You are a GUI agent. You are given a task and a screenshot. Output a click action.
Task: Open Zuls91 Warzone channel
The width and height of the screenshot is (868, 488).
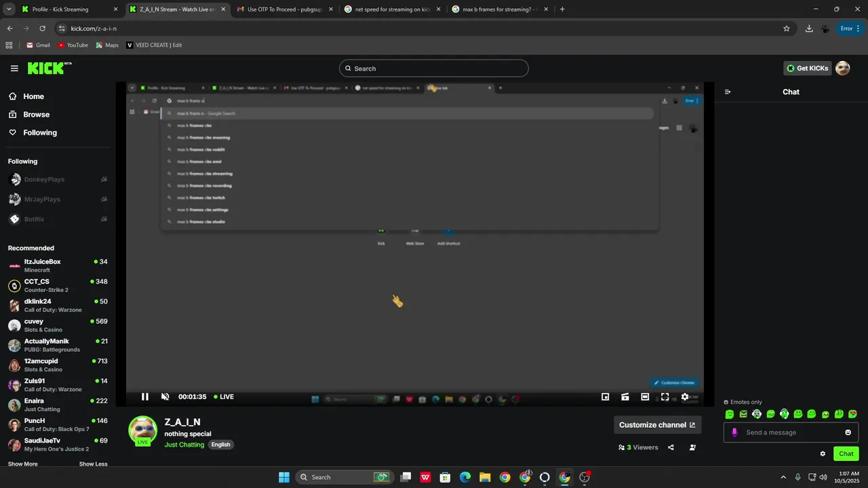[x=58, y=385]
